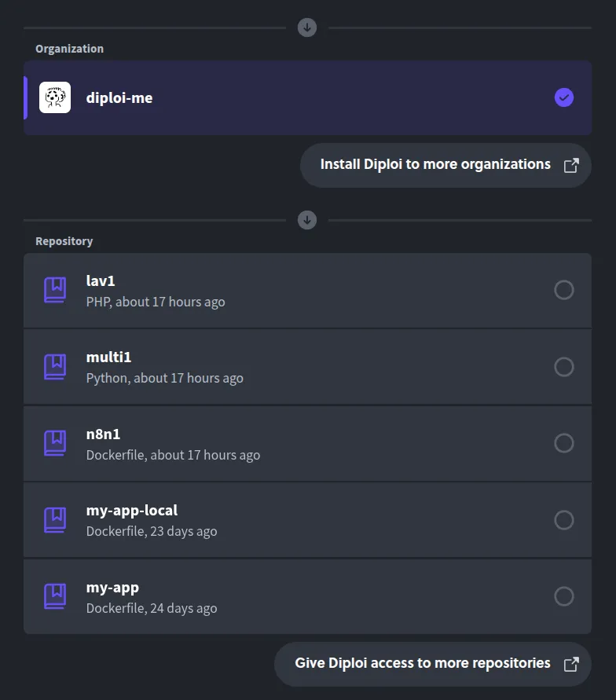Open the my-app-local repository name
This screenshot has height=700, width=616.
[x=132, y=511]
